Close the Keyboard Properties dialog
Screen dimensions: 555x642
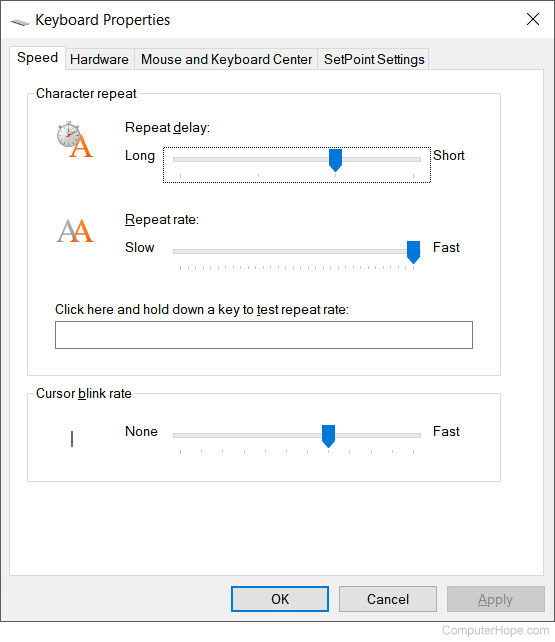click(x=533, y=19)
